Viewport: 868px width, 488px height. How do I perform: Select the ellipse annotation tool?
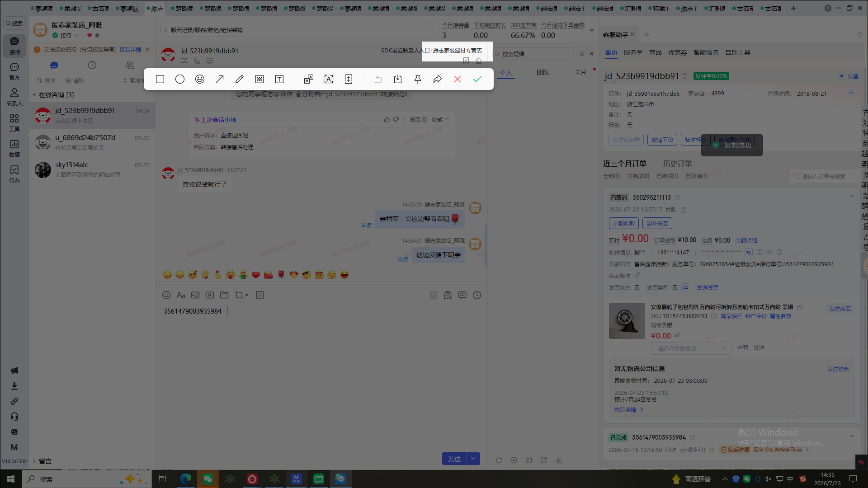(179, 79)
